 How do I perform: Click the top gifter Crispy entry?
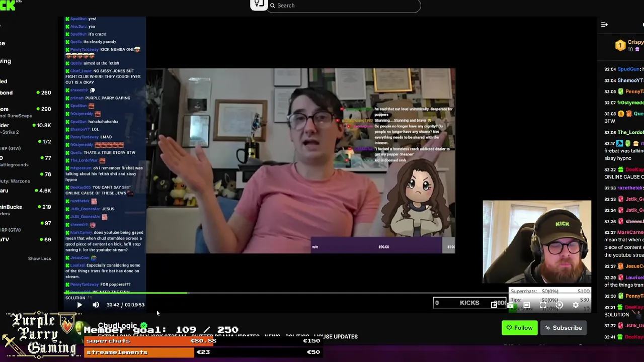coord(629,45)
